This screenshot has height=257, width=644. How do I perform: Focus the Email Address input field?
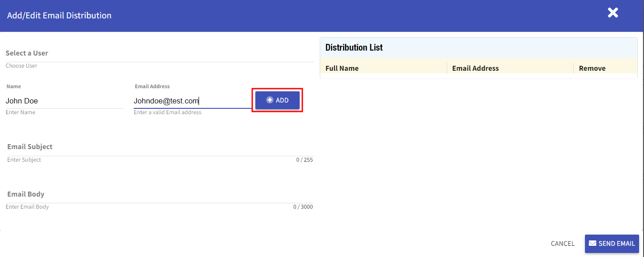coord(192,101)
